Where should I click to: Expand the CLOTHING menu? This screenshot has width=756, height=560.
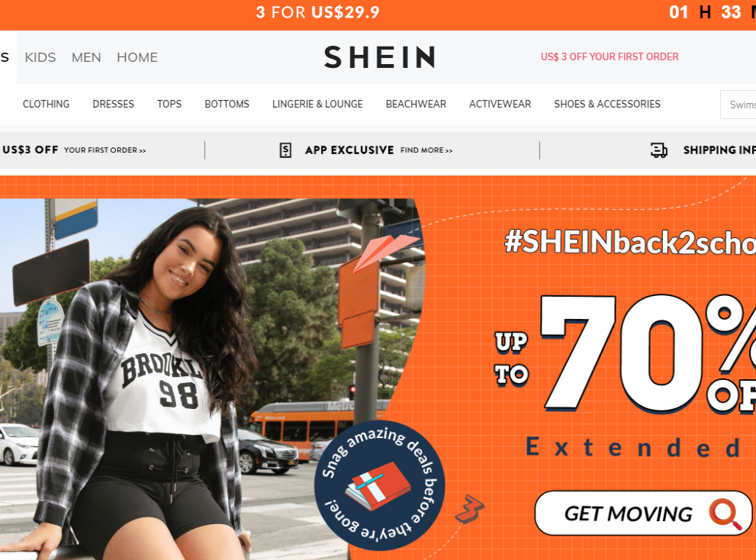tap(47, 105)
